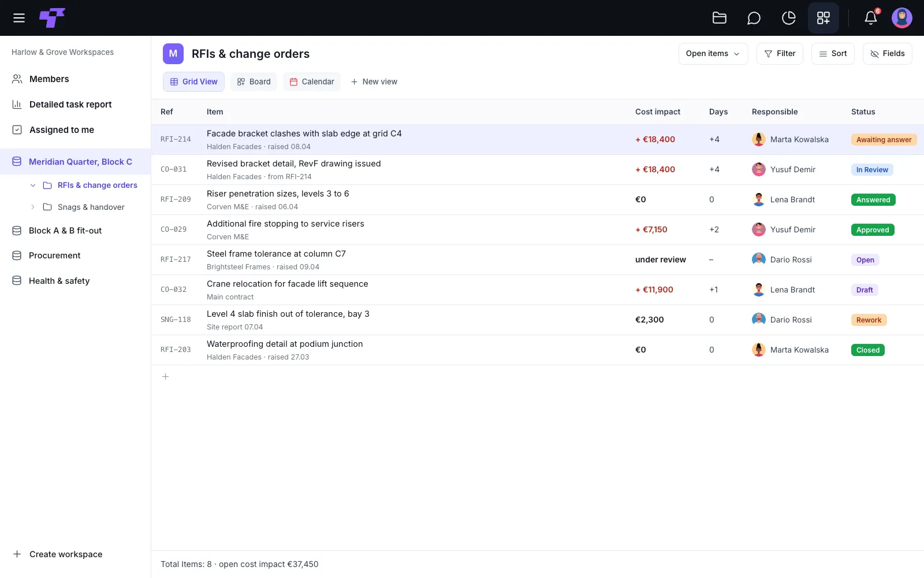Add a New view
The image size is (924, 578).
click(x=374, y=82)
